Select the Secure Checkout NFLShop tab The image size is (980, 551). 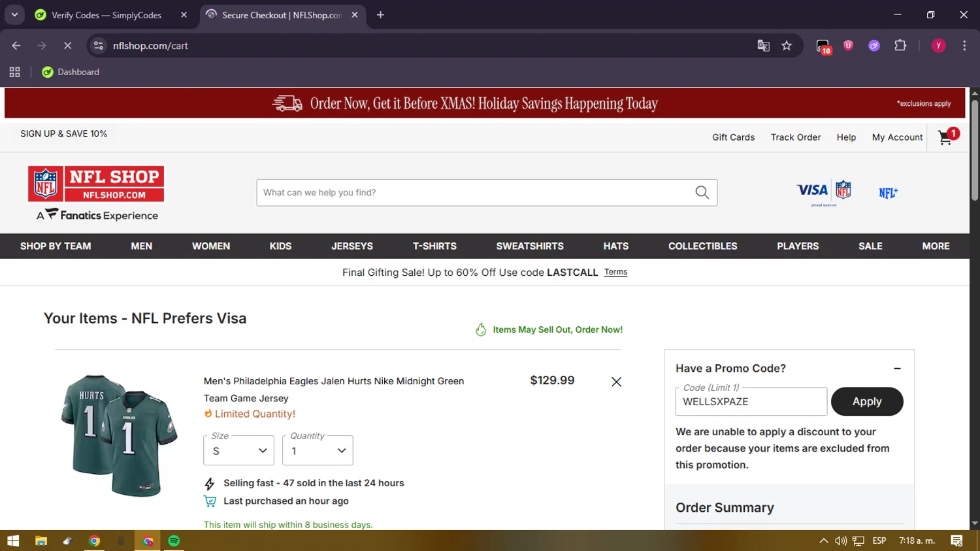[x=281, y=15]
